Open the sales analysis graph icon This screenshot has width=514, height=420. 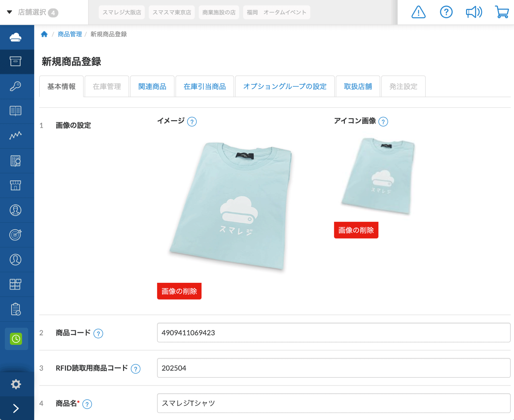(16, 135)
